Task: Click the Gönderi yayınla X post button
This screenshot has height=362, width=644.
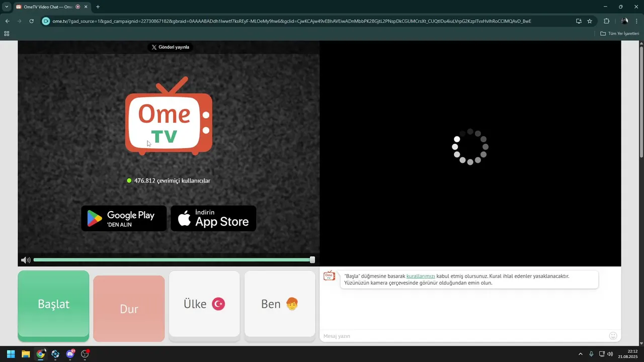Action: 171,47
